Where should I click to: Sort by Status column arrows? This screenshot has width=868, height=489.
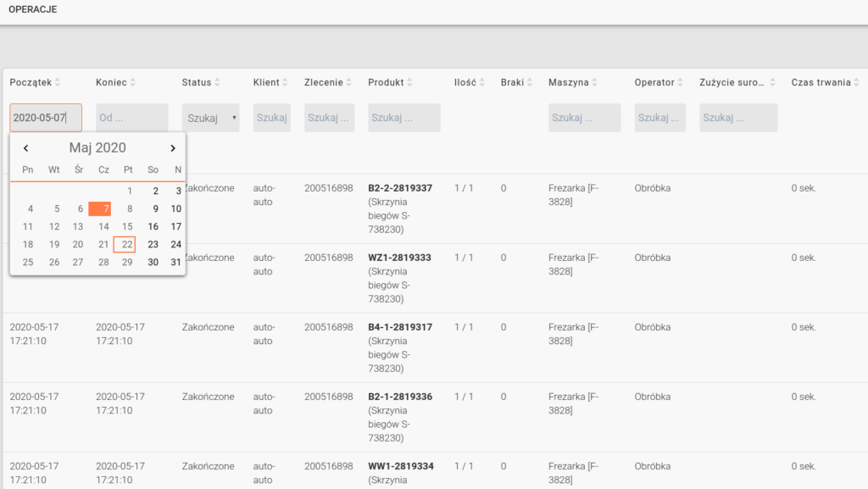(x=218, y=82)
